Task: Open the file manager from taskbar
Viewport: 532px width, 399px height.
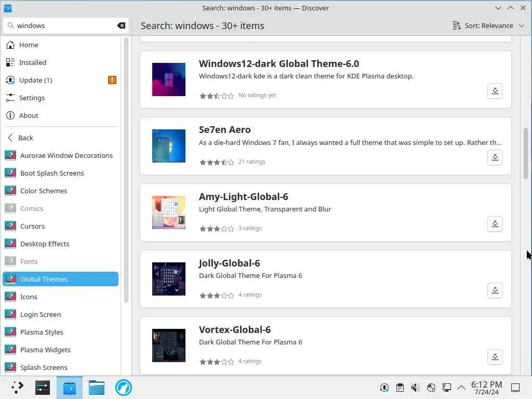Action: click(96, 388)
